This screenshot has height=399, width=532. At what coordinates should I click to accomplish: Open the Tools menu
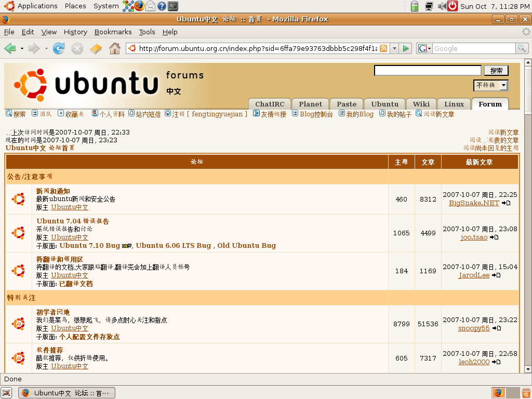coord(147,32)
